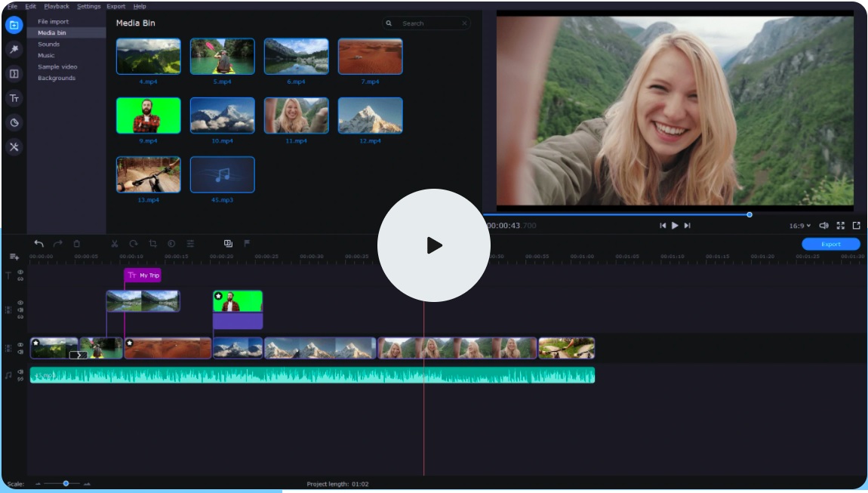This screenshot has height=493, width=868.
Task: Delete the selected clip with trash icon
Action: pyautogui.click(x=76, y=243)
